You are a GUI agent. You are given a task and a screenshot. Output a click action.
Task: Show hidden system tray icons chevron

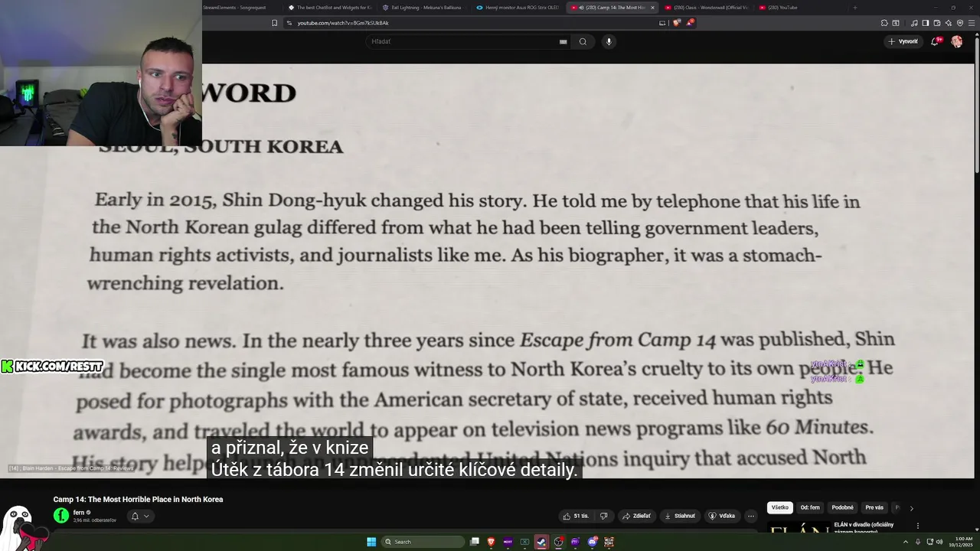(906, 542)
